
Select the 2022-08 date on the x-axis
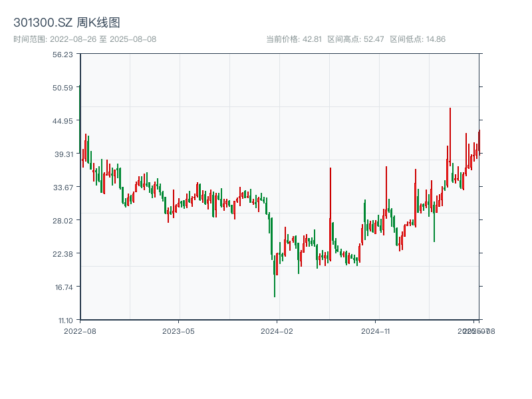point(80,331)
